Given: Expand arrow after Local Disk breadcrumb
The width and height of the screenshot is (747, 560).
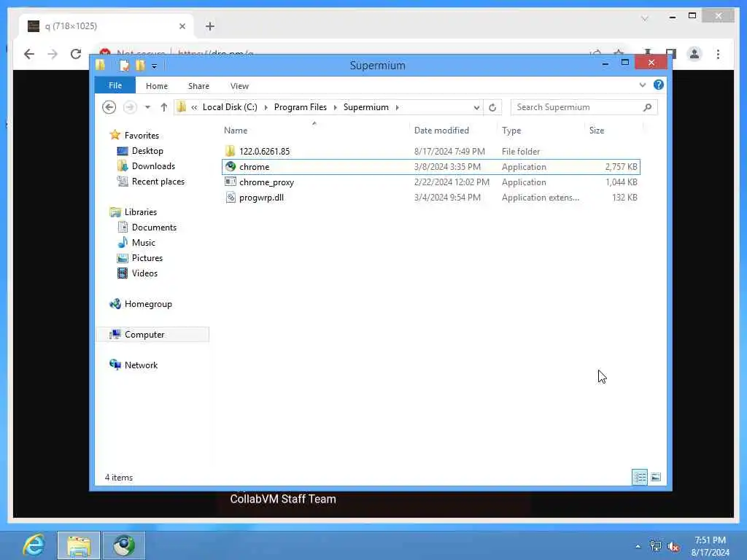Looking at the screenshot, I should tap(266, 108).
